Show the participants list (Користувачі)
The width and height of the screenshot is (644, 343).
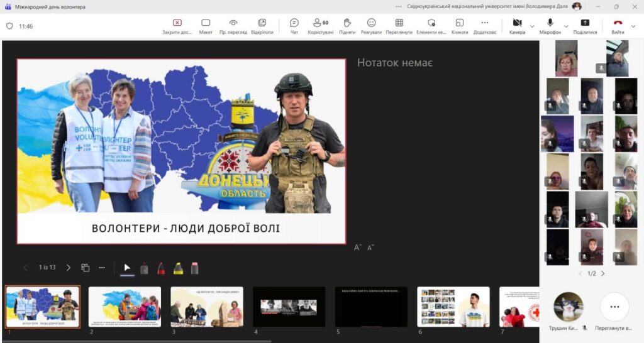pyautogui.click(x=321, y=26)
